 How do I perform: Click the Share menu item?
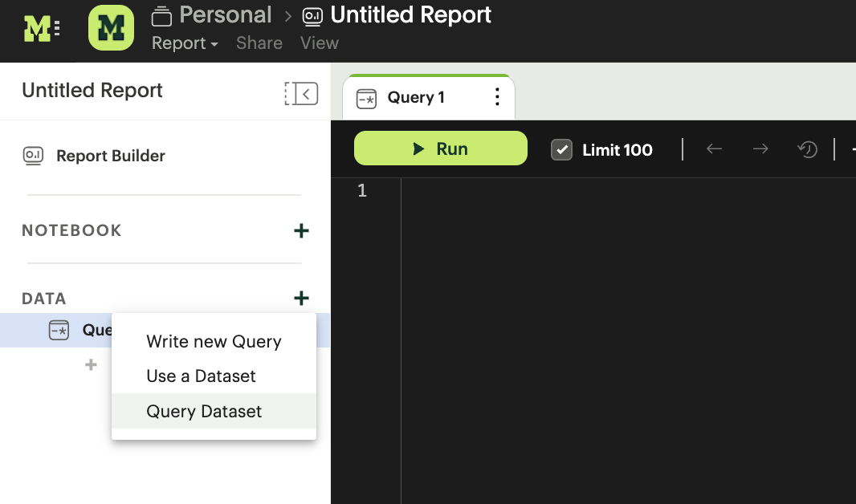pyautogui.click(x=259, y=43)
